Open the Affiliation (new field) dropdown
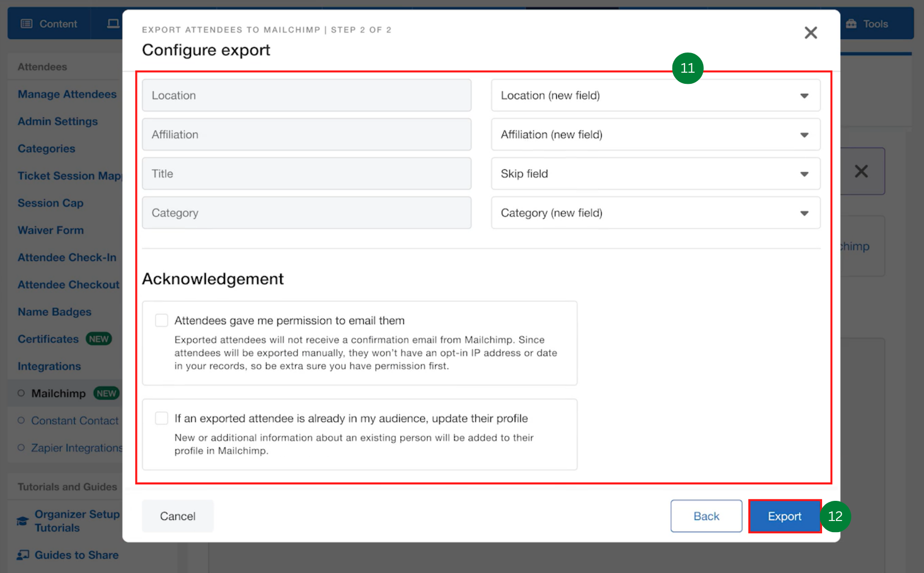Screen dimensions: 924x573 click(x=655, y=135)
